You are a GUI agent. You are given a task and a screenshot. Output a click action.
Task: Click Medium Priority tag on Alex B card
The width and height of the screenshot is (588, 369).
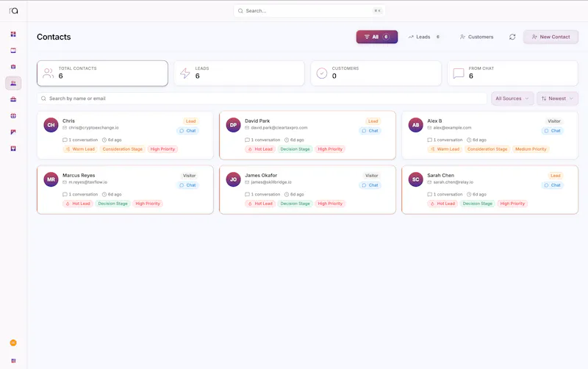(531, 149)
